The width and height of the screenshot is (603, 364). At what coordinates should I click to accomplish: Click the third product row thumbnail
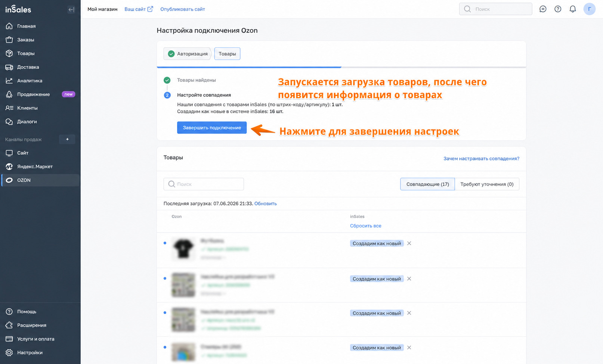[x=183, y=320]
